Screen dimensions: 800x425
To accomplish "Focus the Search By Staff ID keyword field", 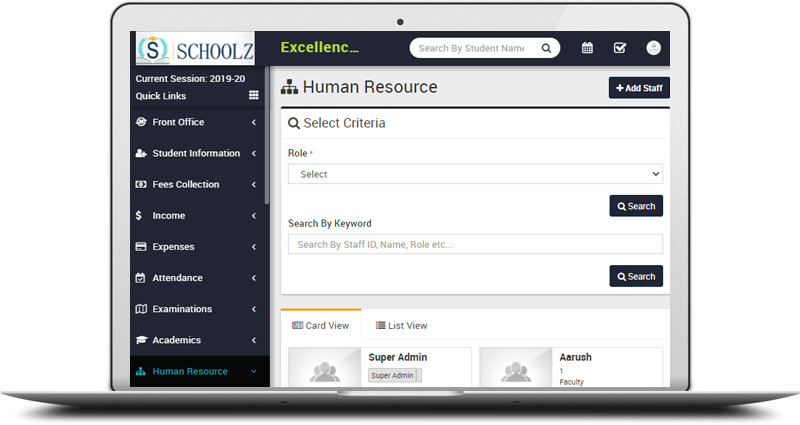I will click(475, 244).
